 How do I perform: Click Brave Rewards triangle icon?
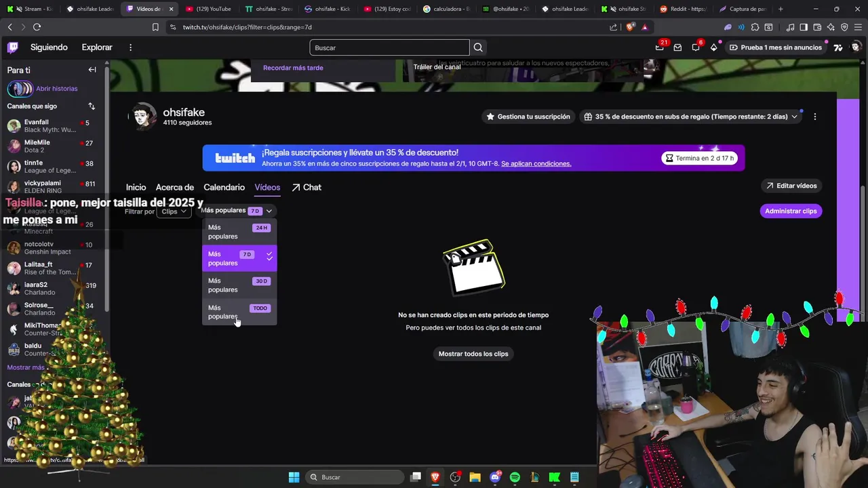(x=644, y=27)
